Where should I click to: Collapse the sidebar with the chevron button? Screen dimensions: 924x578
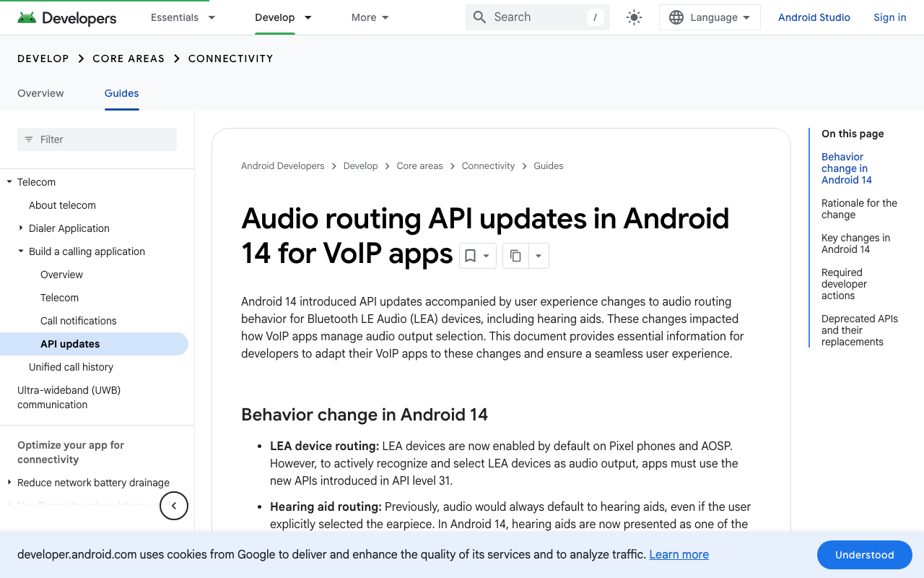174,506
